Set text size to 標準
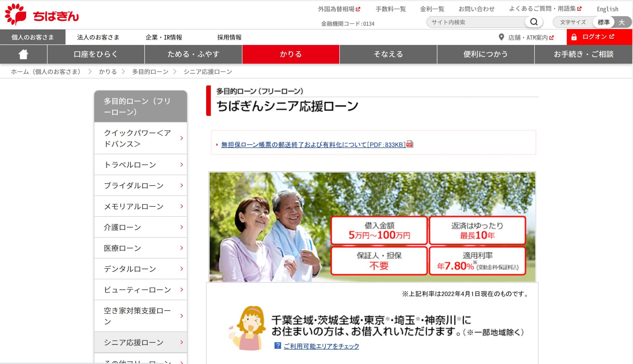Screen dimensions: 633x364 click(x=604, y=22)
